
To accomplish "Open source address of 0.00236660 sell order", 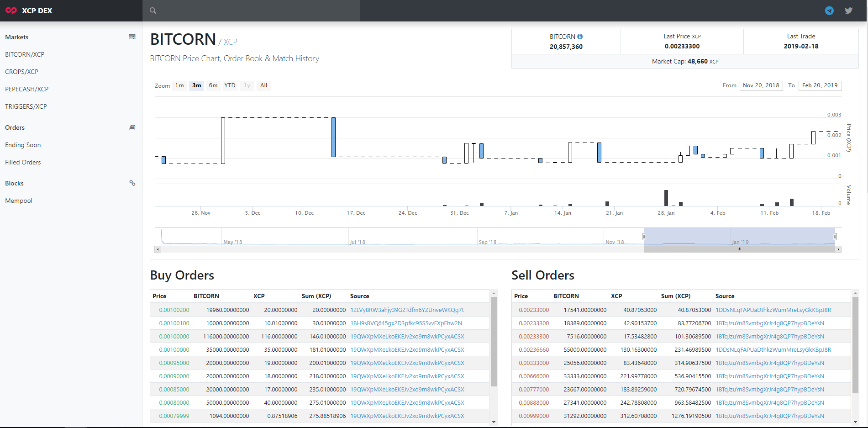I will click(773, 349).
